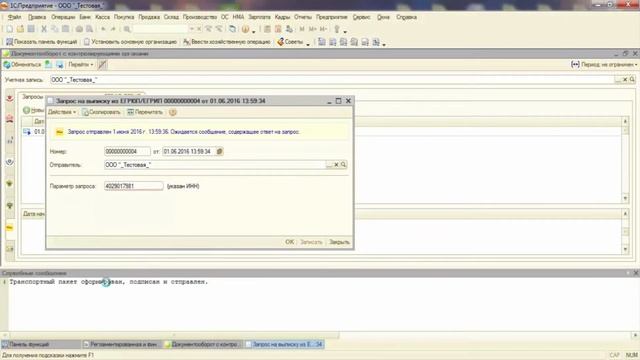Close the Служебные сообщения panel

point(636,273)
